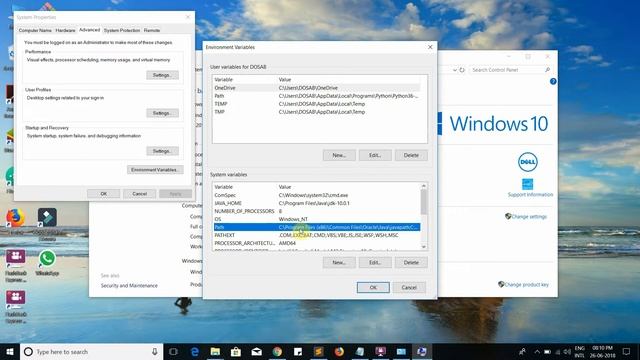Switch to the Hardware tab

point(65,30)
